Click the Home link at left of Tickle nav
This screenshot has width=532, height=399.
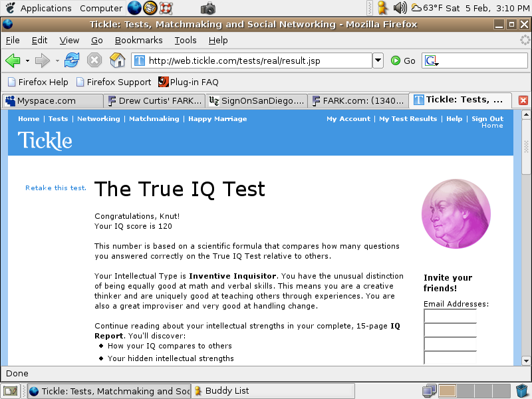[29, 119]
